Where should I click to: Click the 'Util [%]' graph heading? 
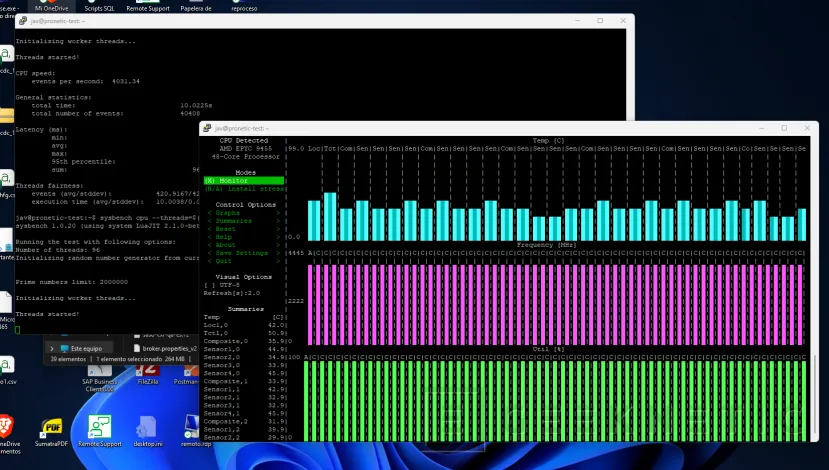pyautogui.click(x=548, y=349)
